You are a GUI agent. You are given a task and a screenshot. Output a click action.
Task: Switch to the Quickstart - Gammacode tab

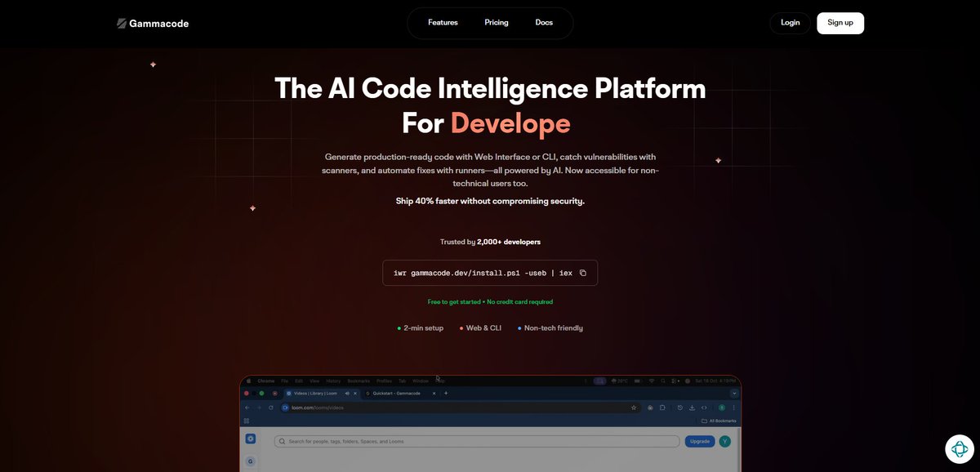click(x=396, y=393)
